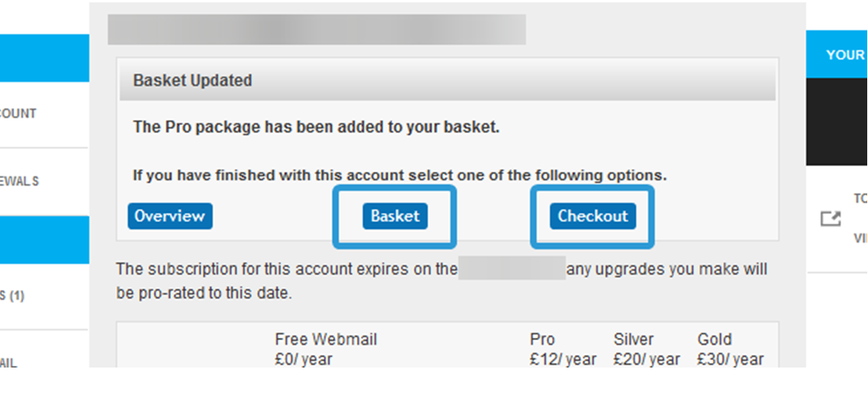
Task: Open the partially visible MAIL sidebar item
Action: 9,363
